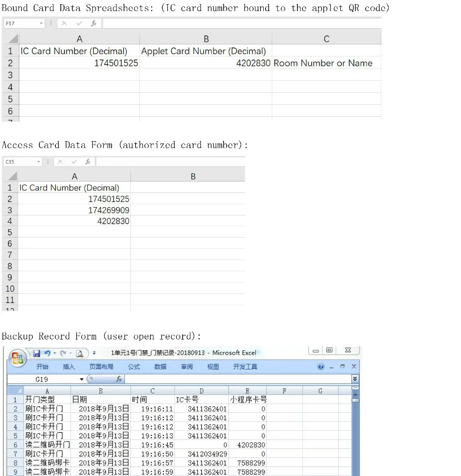Open the F17 name box dropdown

point(41,24)
